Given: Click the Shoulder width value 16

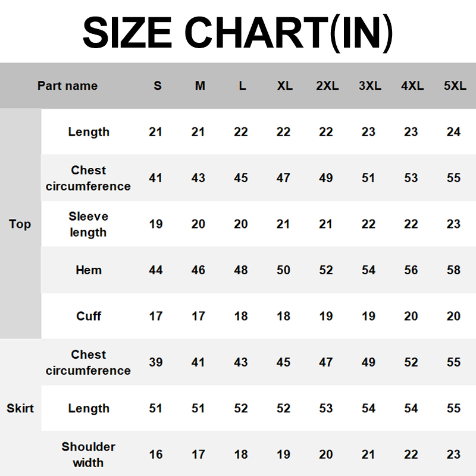Looking at the screenshot, I should pyautogui.click(x=156, y=455).
